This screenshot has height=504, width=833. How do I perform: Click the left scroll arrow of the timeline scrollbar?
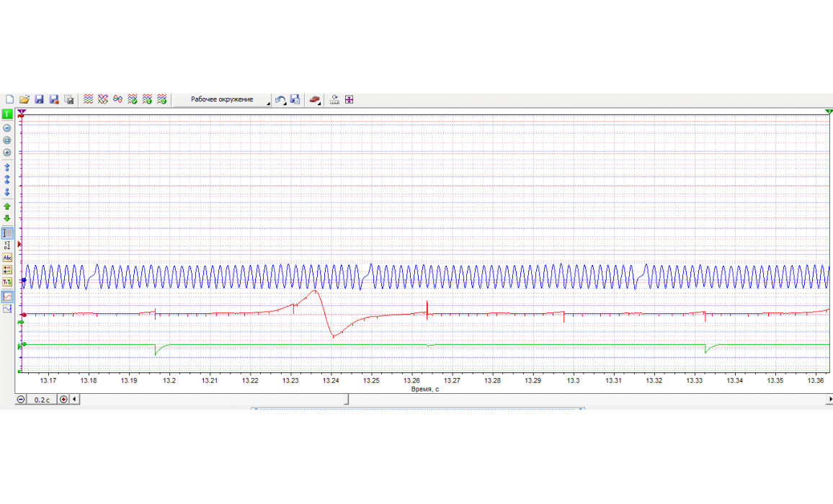pyautogui.click(x=76, y=399)
